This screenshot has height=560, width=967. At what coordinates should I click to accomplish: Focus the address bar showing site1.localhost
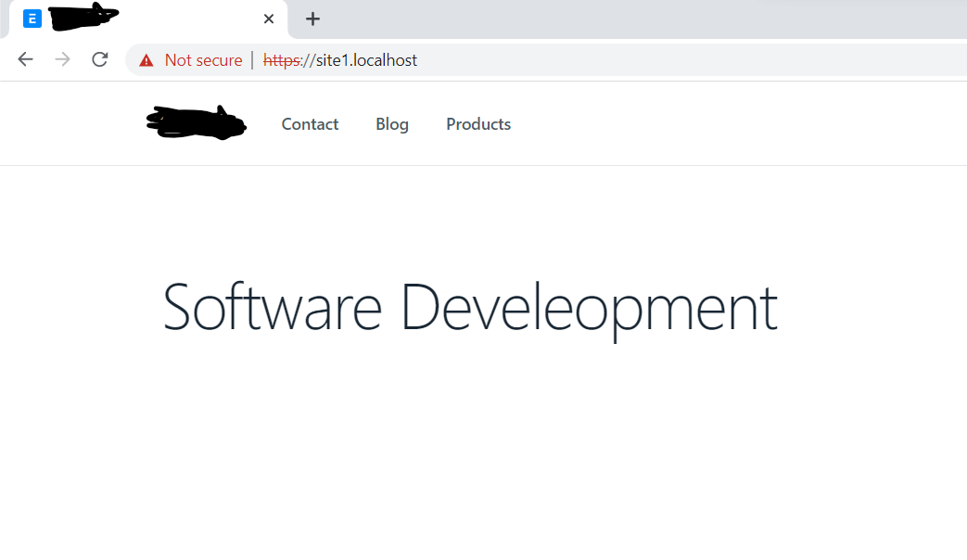[x=546, y=60]
